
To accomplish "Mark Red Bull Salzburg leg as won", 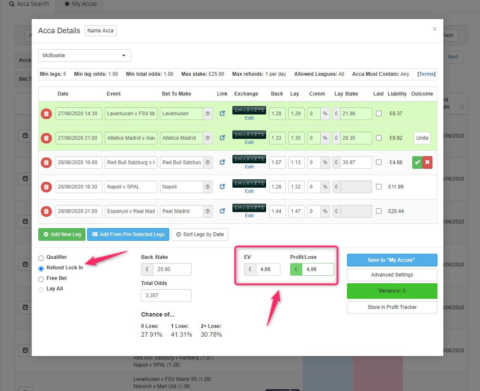I will pyautogui.click(x=417, y=162).
